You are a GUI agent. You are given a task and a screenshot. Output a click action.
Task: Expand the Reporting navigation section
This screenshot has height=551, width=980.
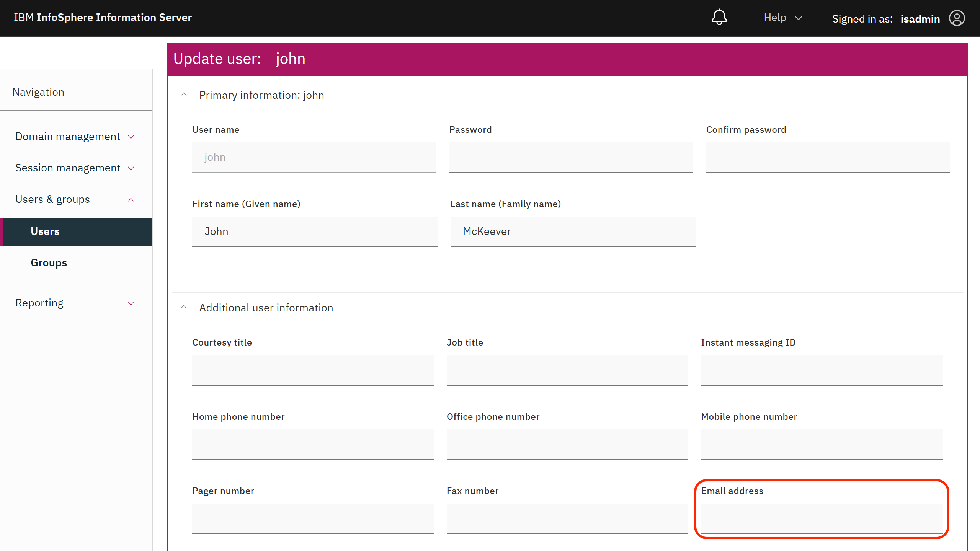(x=75, y=303)
